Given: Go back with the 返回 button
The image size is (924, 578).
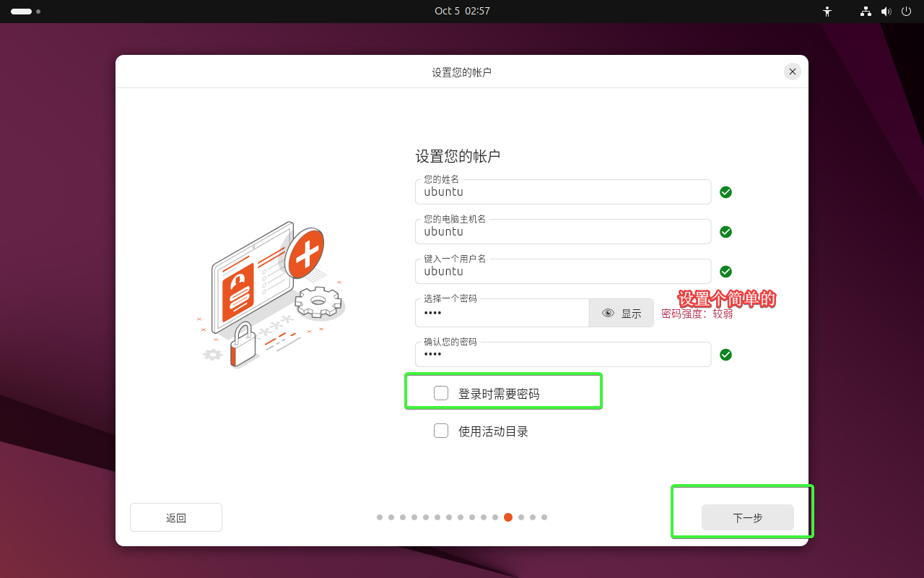Looking at the screenshot, I should (x=176, y=517).
